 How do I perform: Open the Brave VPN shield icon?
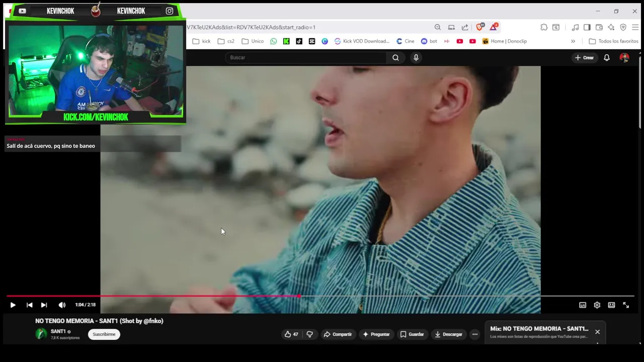click(623, 27)
